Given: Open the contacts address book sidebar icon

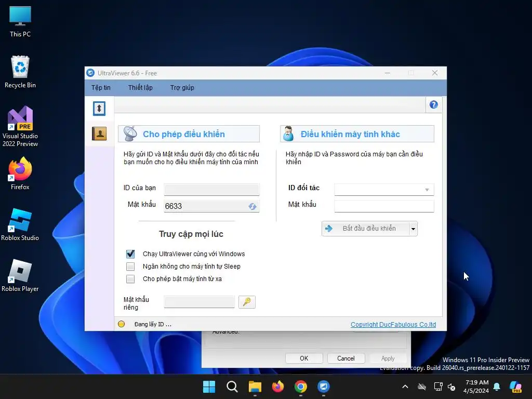Looking at the screenshot, I should pos(99,134).
